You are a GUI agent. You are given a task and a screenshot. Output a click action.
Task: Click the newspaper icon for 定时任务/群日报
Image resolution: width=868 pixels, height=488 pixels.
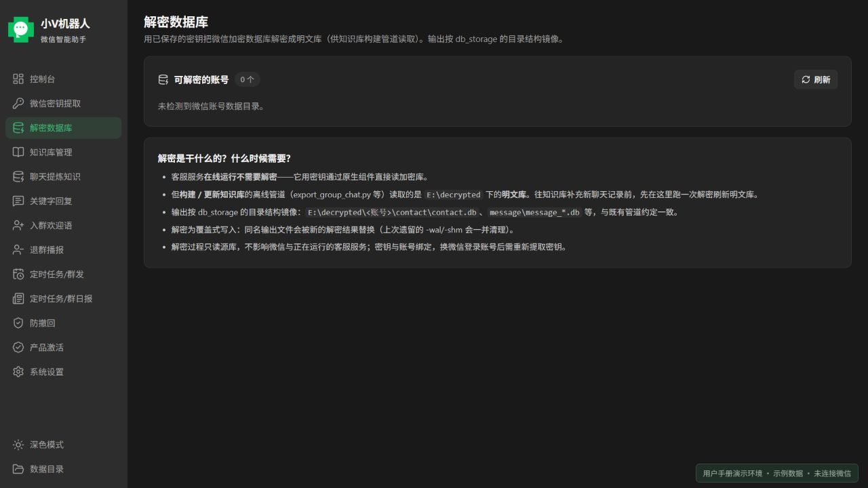click(x=18, y=299)
